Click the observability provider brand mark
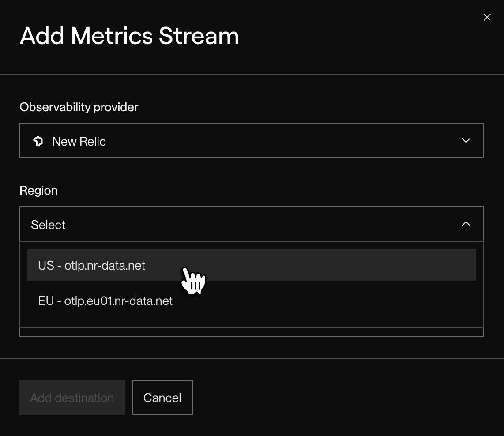Image resolution: width=504 pixels, height=436 pixels. tap(38, 141)
